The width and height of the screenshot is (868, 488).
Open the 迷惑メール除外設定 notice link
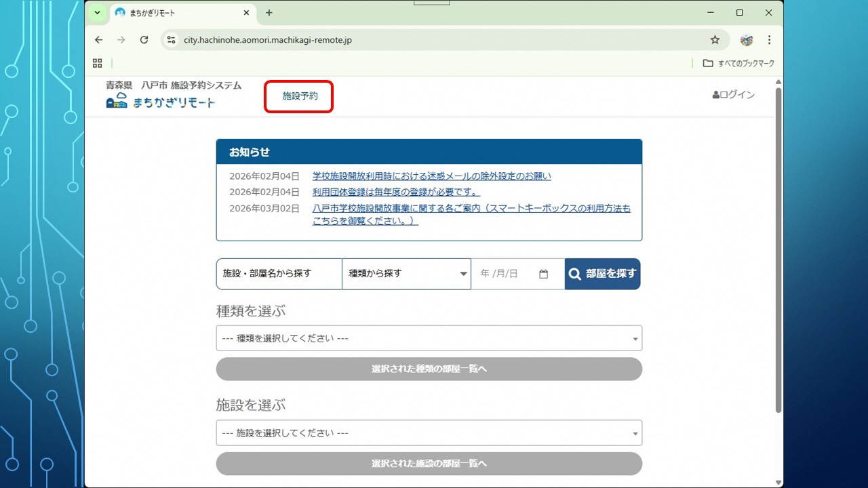tap(430, 176)
